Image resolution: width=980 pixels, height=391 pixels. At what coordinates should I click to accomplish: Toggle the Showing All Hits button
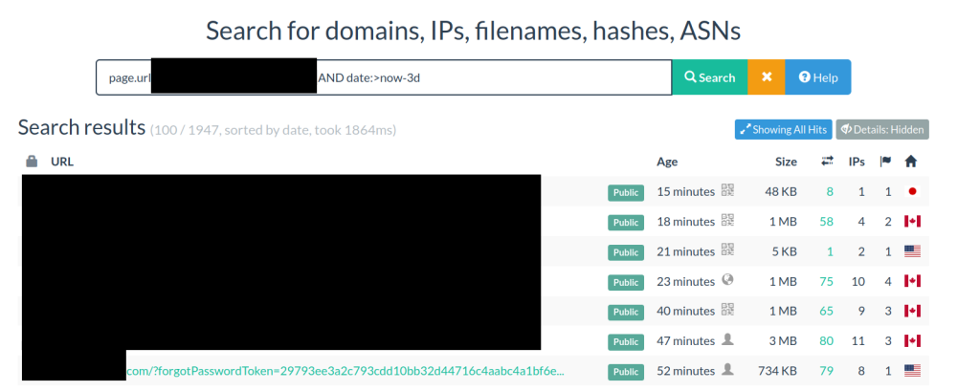tap(783, 130)
